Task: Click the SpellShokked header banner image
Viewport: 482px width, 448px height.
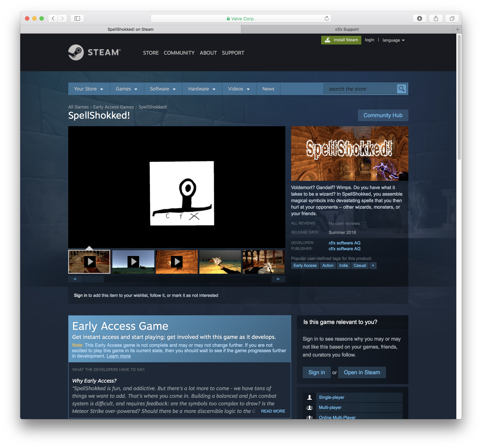Action: click(350, 153)
